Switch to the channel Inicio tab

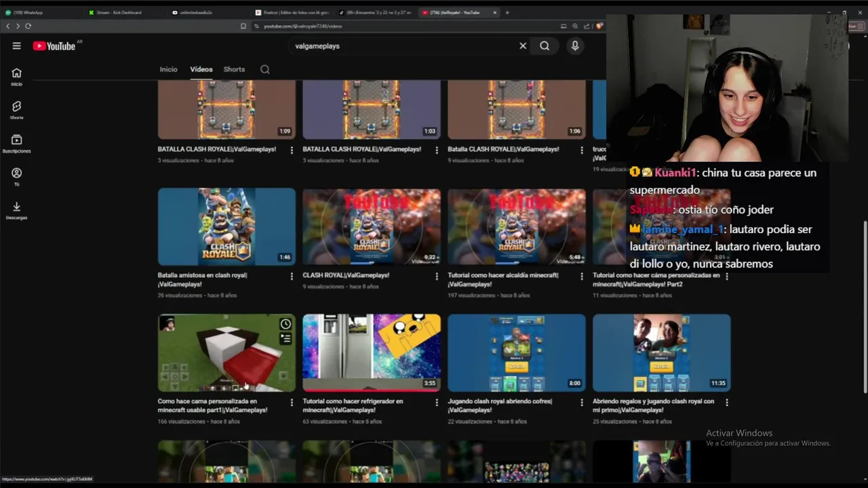coord(168,69)
